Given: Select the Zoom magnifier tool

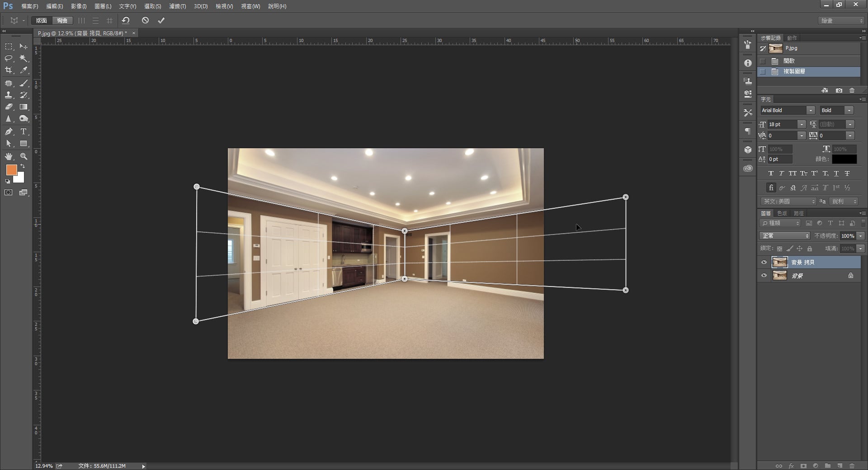Looking at the screenshot, I should [24, 156].
